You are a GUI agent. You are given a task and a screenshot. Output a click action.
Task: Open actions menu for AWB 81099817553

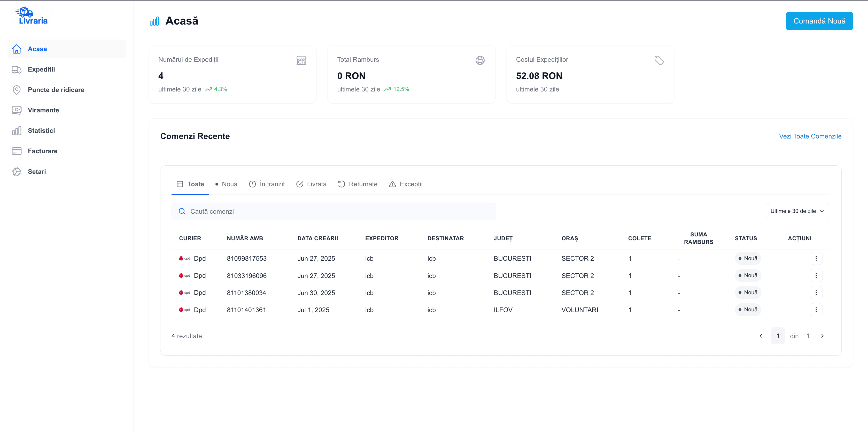click(816, 258)
